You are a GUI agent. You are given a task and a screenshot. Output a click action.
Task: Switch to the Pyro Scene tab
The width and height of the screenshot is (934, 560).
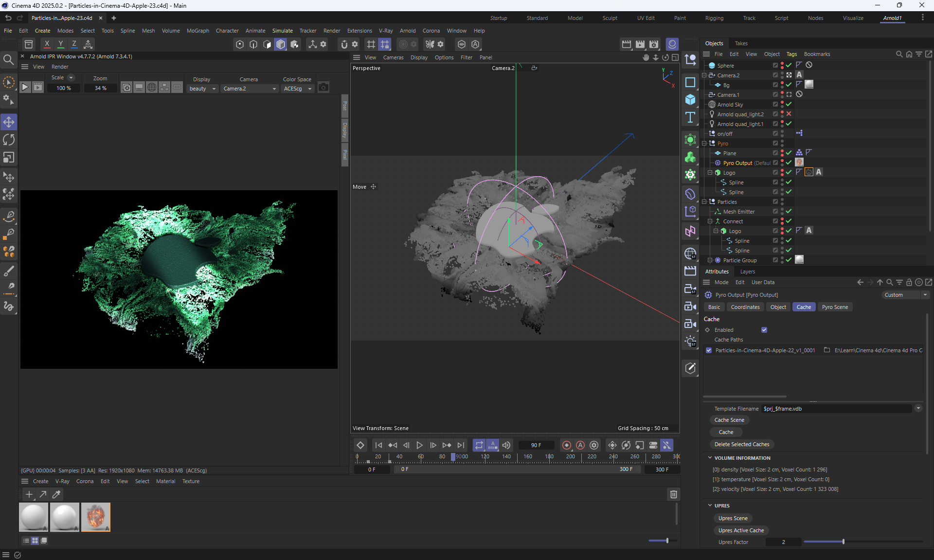click(x=835, y=307)
